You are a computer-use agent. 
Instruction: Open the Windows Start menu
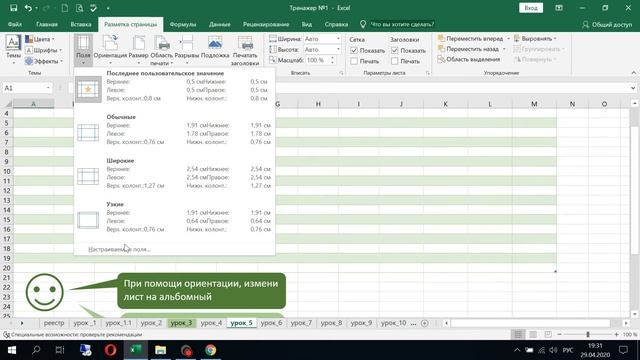pos(11,350)
